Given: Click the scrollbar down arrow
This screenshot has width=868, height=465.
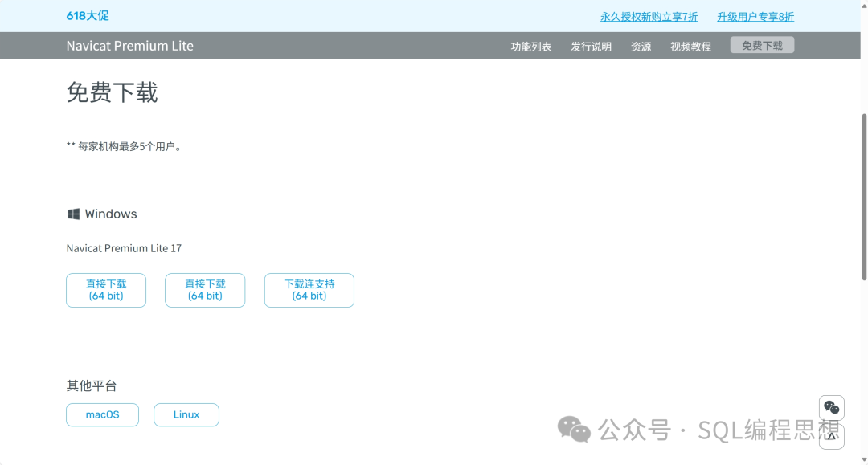Looking at the screenshot, I should point(864,460).
